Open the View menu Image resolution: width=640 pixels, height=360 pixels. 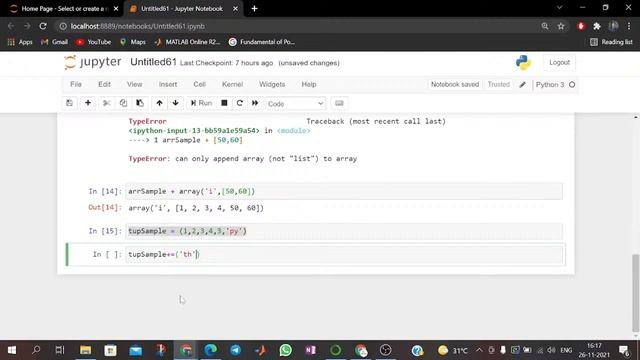tap(134, 84)
